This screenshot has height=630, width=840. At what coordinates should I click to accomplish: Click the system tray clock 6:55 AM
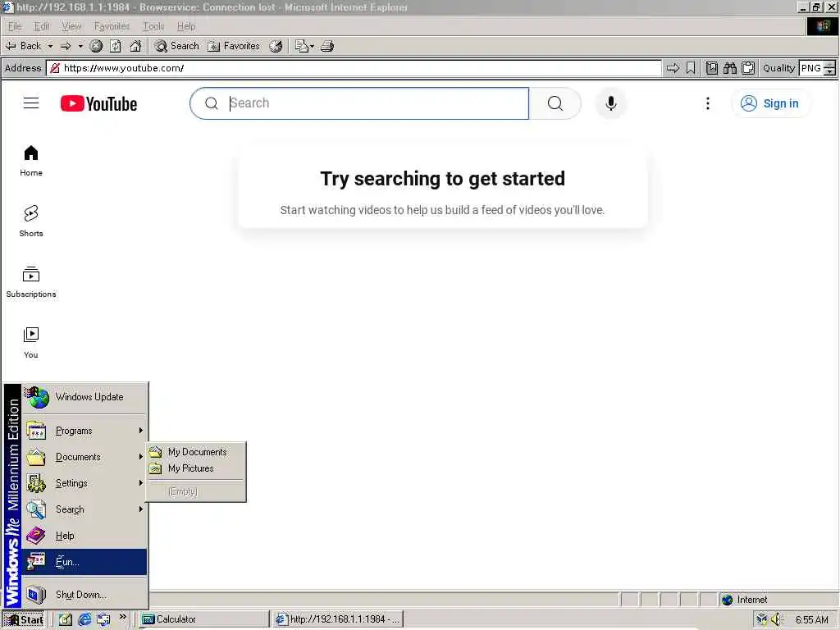pos(811,620)
